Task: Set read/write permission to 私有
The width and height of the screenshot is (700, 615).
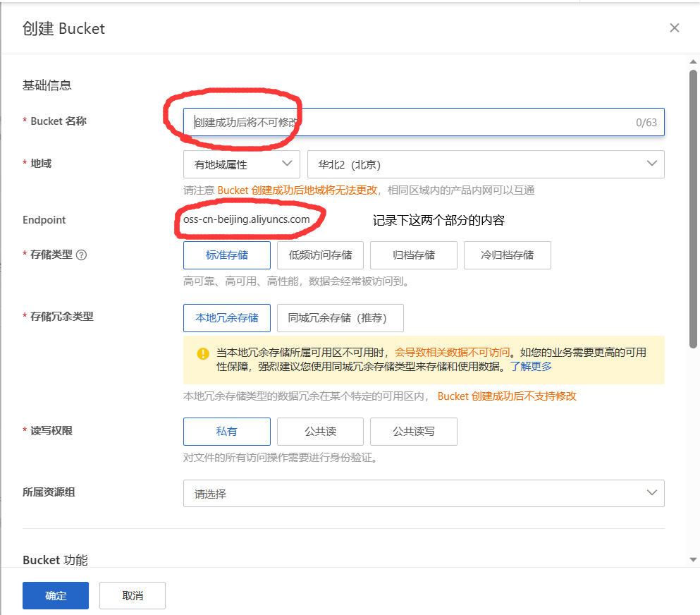Action: [x=227, y=432]
